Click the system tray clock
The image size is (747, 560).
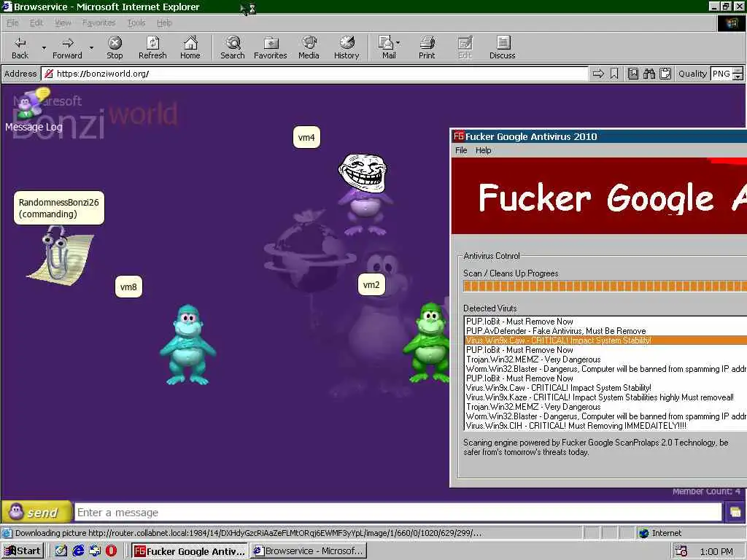pos(716,551)
